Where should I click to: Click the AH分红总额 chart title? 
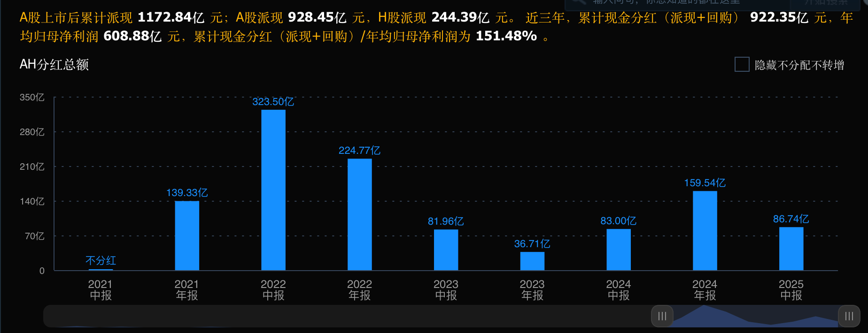(54, 64)
